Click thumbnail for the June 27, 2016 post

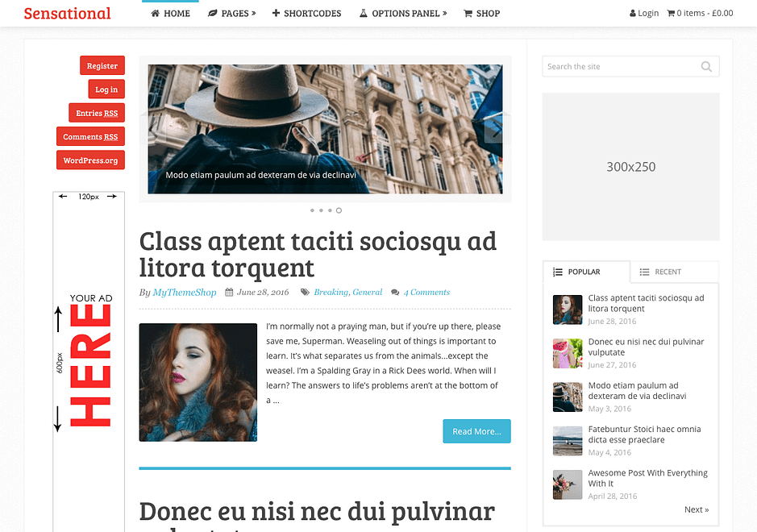[x=568, y=353]
